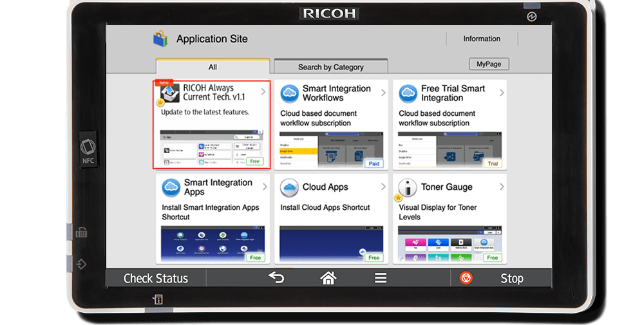Select the "Toner Gauge" title
Viewport: 644px width, 325px height.
point(447,187)
